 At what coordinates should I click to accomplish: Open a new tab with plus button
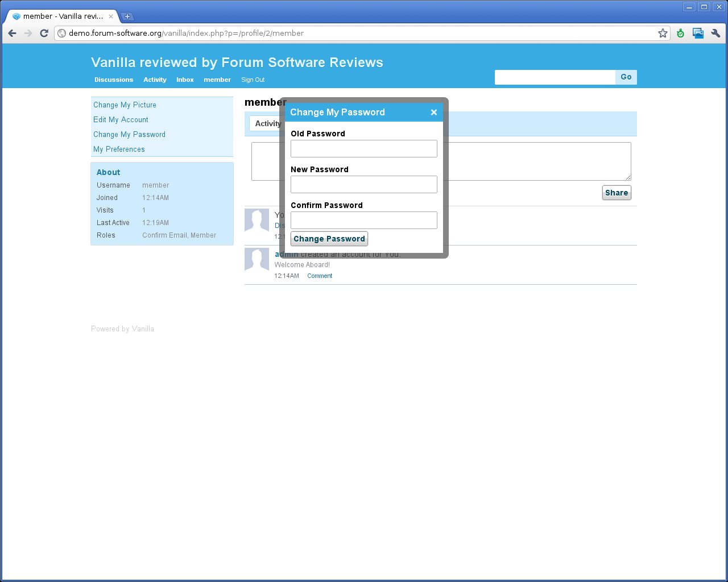point(127,16)
